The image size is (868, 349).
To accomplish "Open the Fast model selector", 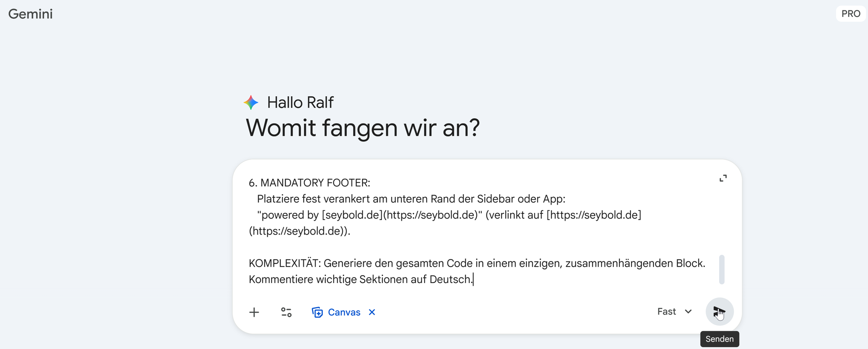I will [x=674, y=312].
